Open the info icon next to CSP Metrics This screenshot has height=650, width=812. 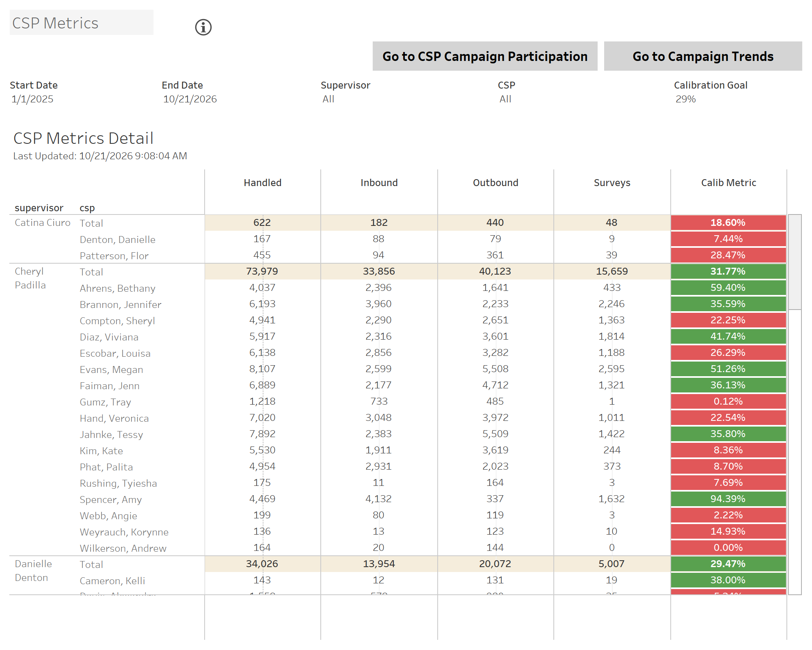(x=203, y=27)
